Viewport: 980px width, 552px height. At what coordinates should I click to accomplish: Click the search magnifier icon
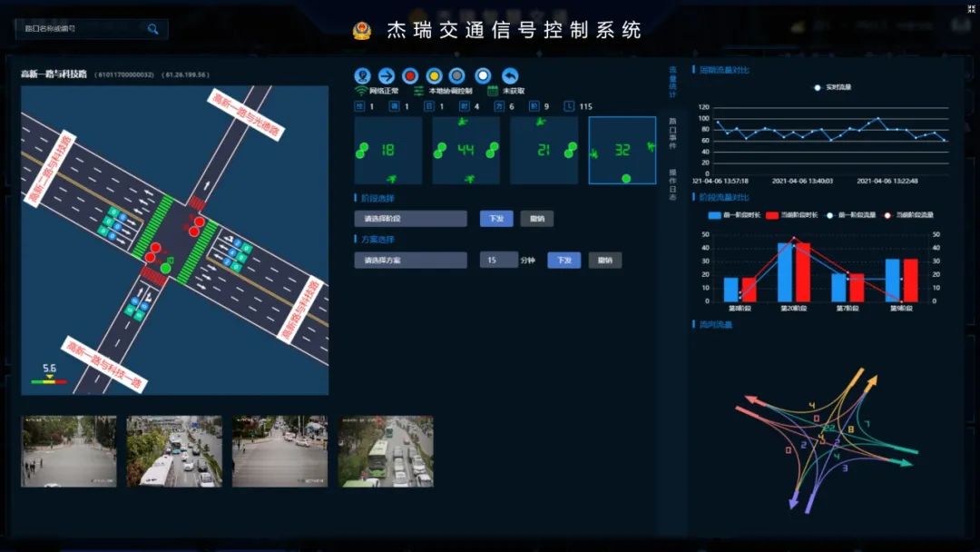click(152, 29)
